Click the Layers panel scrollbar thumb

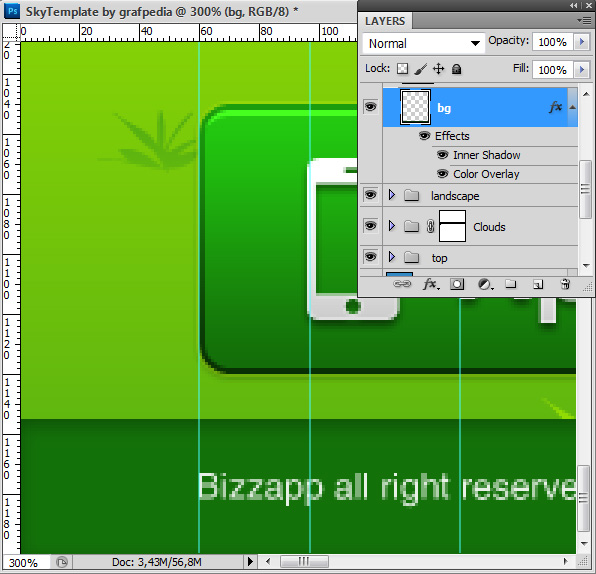[x=585, y=190]
